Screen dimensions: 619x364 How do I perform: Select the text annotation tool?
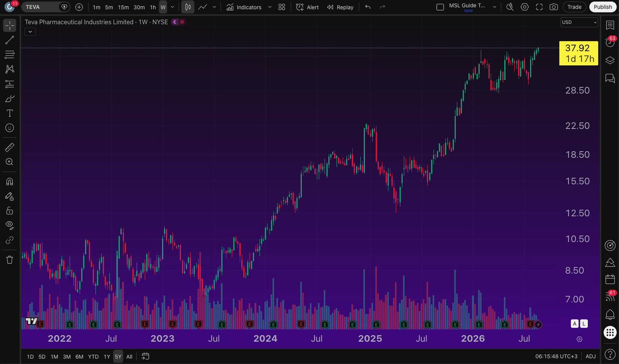tap(9, 113)
